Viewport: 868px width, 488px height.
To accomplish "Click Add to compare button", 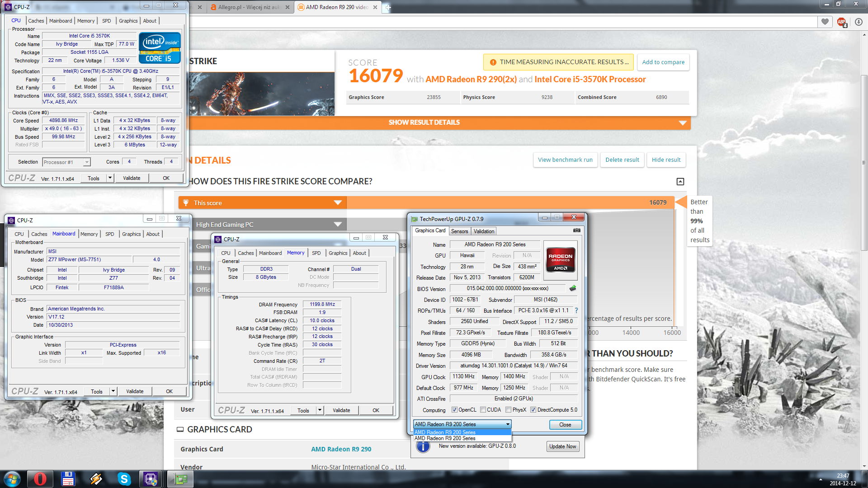I will [663, 62].
